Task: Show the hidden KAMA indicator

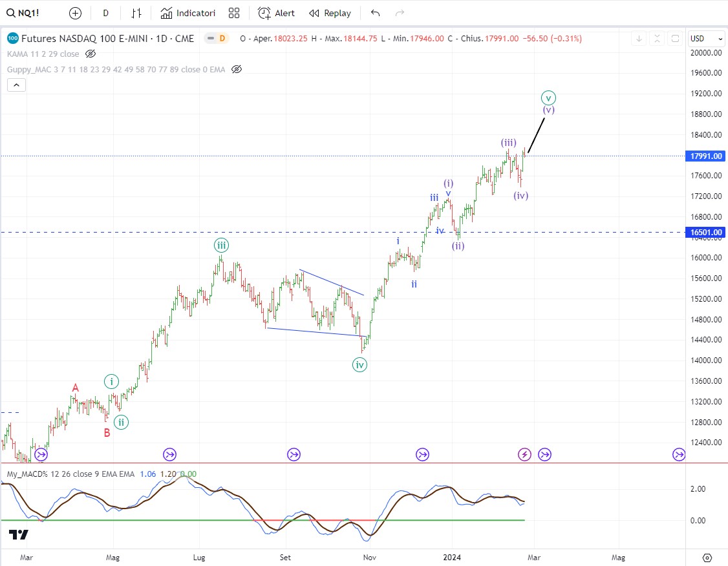Action: pyautogui.click(x=91, y=54)
